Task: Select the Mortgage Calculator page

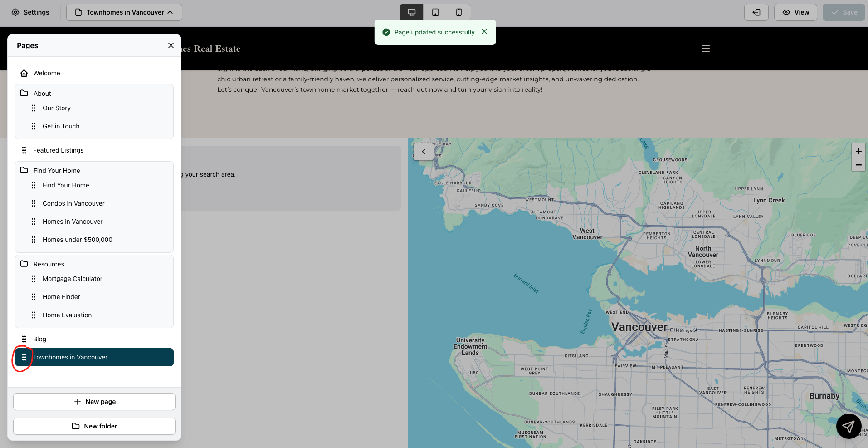Action: coord(73,279)
